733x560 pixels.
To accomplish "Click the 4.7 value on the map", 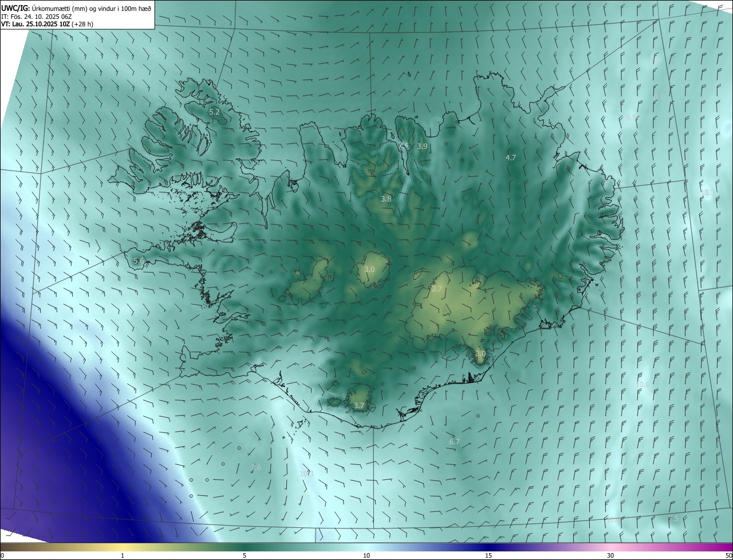I will [x=511, y=157].
